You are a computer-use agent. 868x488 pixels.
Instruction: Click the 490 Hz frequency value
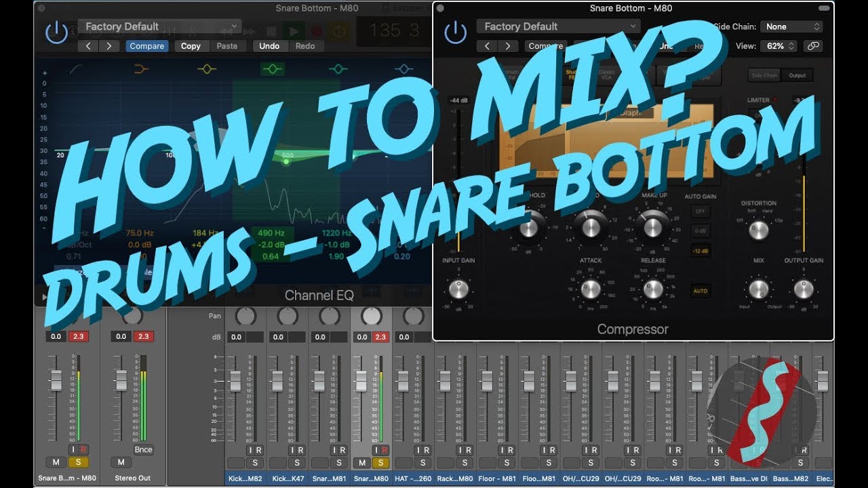point(271,233)
